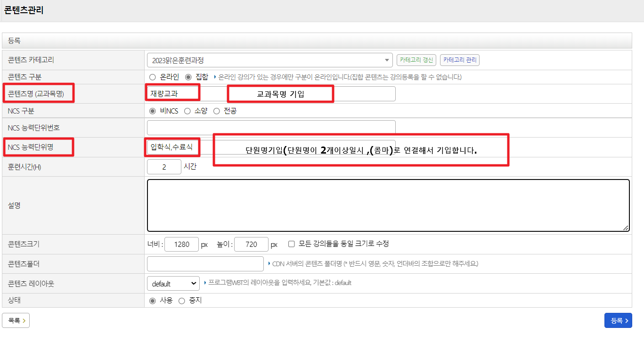The image size is (644, 343).
Task: Open the 콘텐츠 카테고리 dropdown
Action: pyautogui.click(x=269, y=60)
